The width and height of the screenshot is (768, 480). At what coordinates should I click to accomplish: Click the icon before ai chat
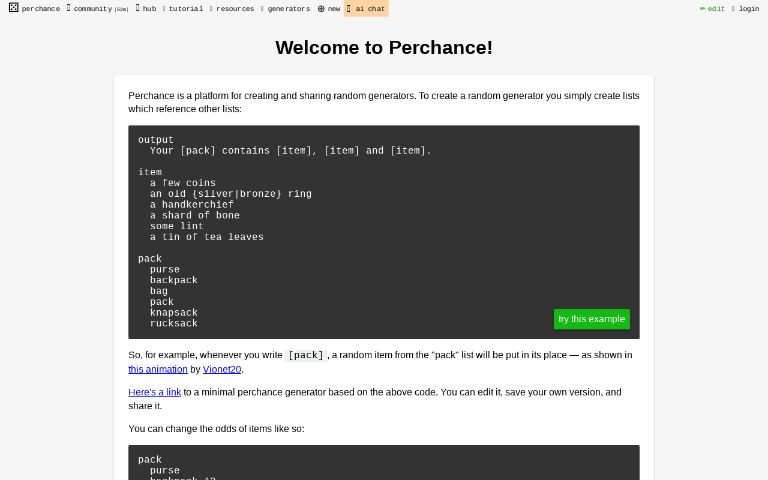click(x=349, y=9)
